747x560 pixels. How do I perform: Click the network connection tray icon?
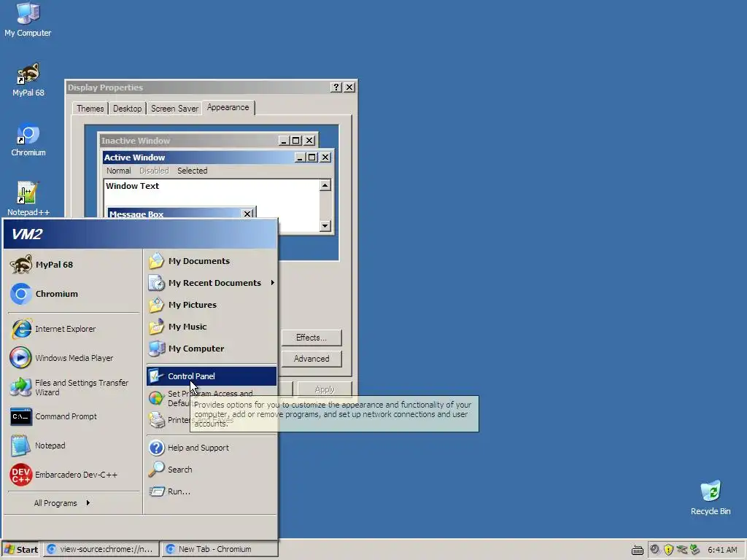[x=682, y=550]
